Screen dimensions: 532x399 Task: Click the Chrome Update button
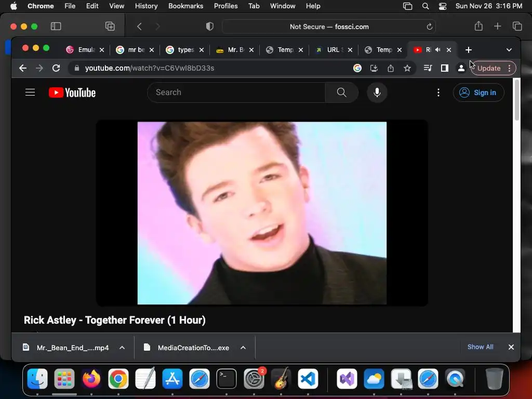(488, 68)
